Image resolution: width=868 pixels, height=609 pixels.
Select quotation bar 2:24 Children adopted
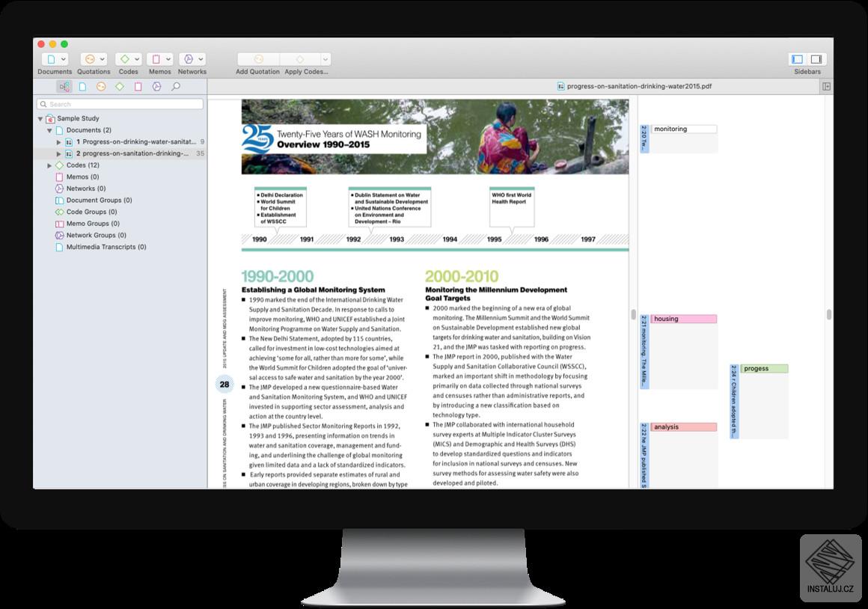pos(734,401)
